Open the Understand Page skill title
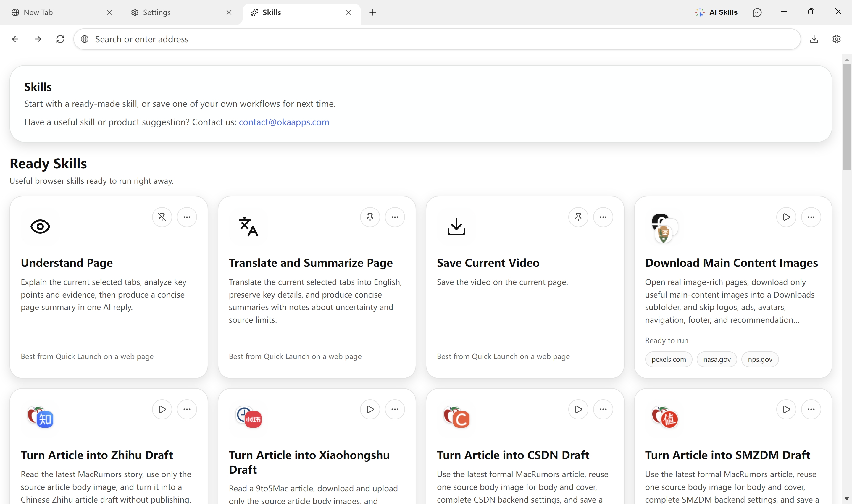The height and width of the screenshot is (504, 852). pos(67,263)
